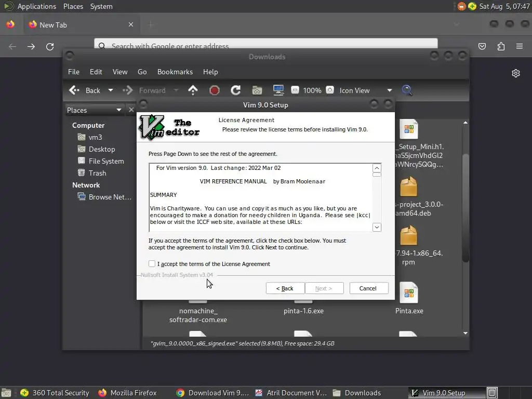This screenshot has height=399, width=532.
Task: Switch to Atril Document Viewer in taskbar
Action: click(x=291, y=393)
